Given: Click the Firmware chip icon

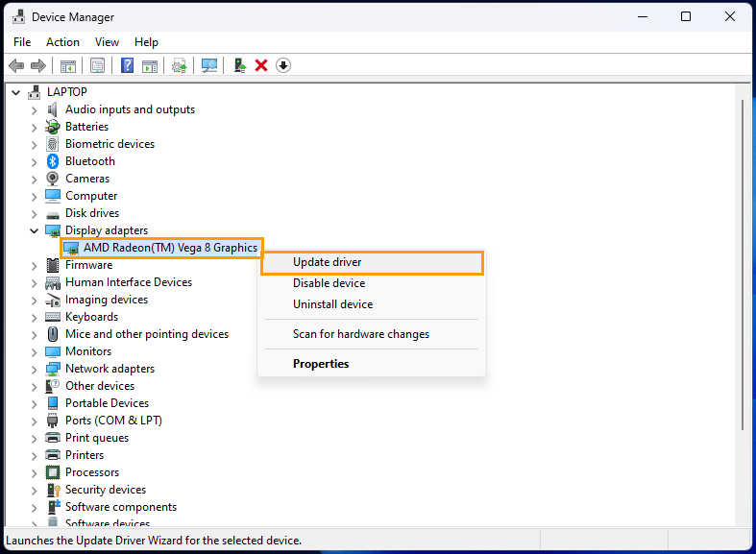Looking at the screenshot, I should click(53, 265).
